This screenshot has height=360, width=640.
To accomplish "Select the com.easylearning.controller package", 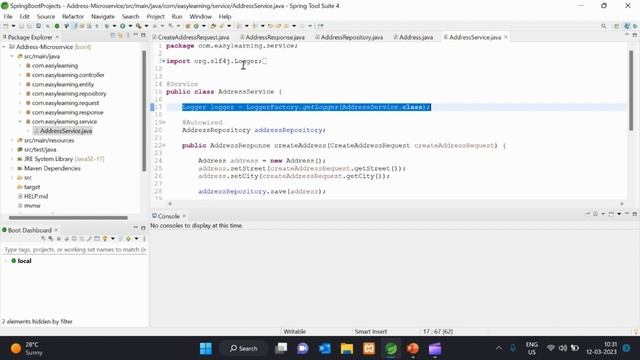I will 68,75.
